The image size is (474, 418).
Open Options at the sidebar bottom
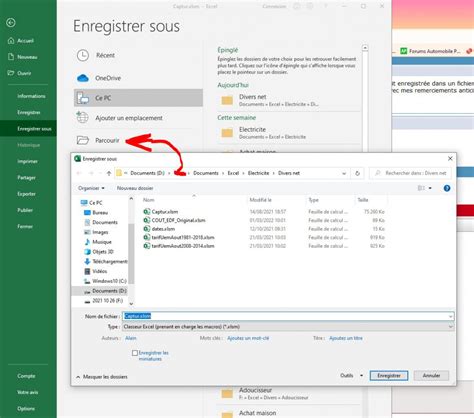click(x=26, y=409)
